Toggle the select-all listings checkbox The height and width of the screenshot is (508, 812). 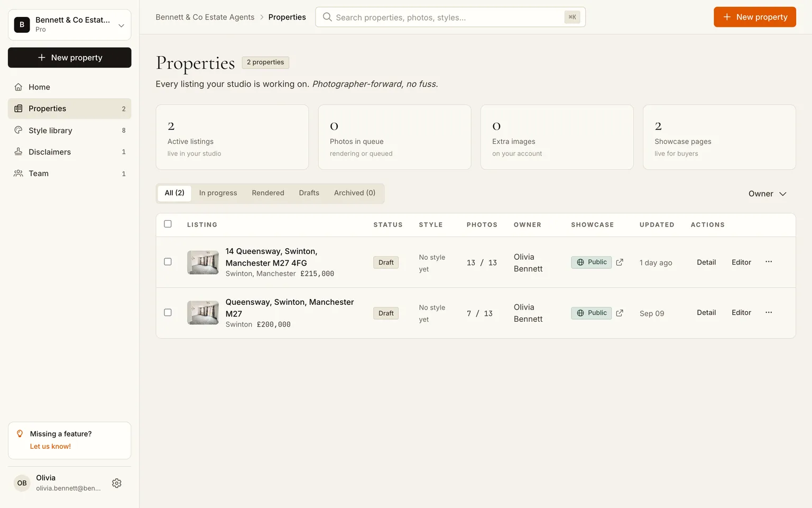(x=168, y=224)
